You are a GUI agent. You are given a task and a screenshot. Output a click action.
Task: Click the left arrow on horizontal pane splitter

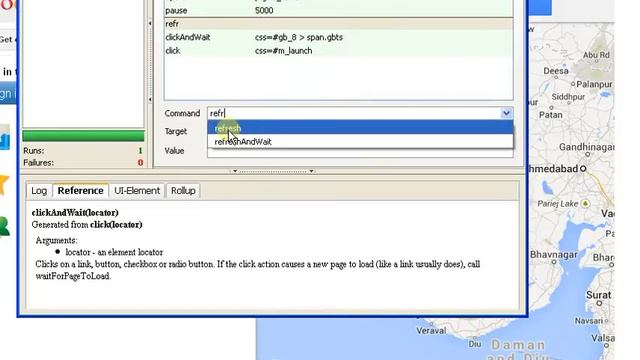tap(235, 171)
